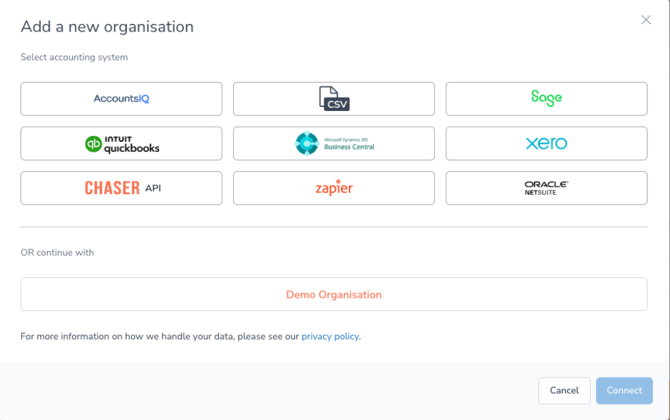Pick the Business Central label text
The image size is (670, 420).
tap(348, 145)
